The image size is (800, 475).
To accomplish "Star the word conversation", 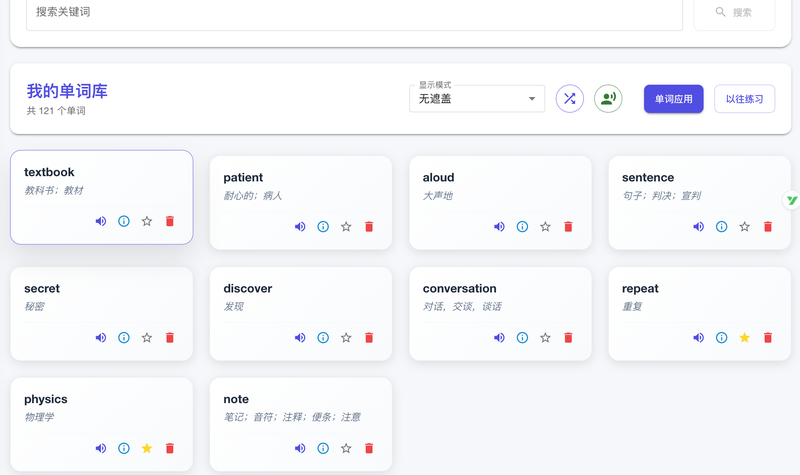I will click(545, 338).
